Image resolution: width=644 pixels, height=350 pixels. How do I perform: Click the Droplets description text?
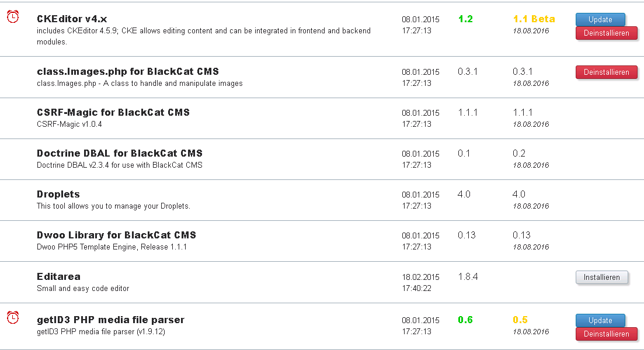pos(113,206)
